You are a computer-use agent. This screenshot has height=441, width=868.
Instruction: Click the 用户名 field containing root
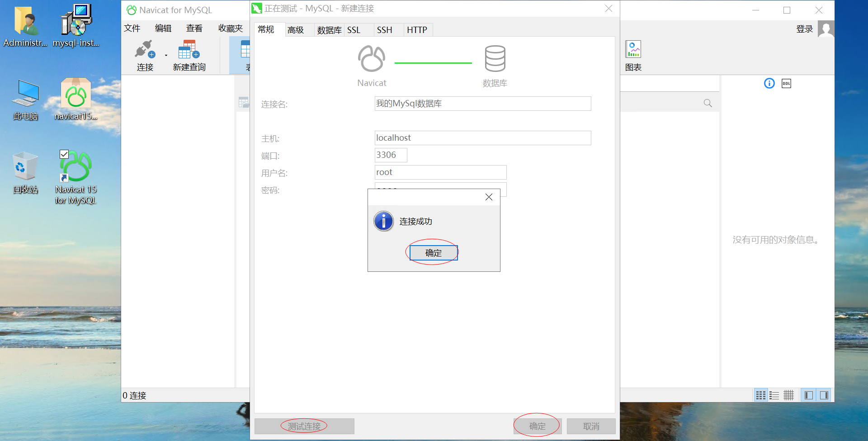pyautogui.click(x=441, y=172)
